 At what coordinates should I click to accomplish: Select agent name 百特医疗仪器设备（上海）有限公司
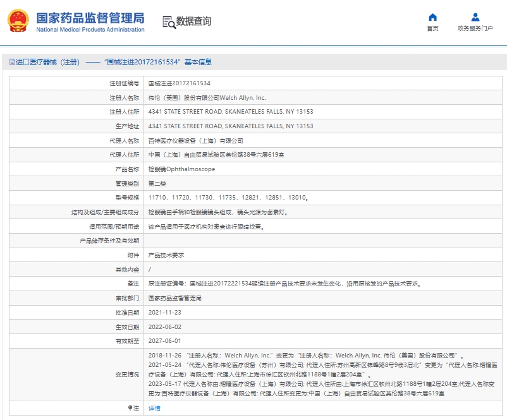click(195, 141)
